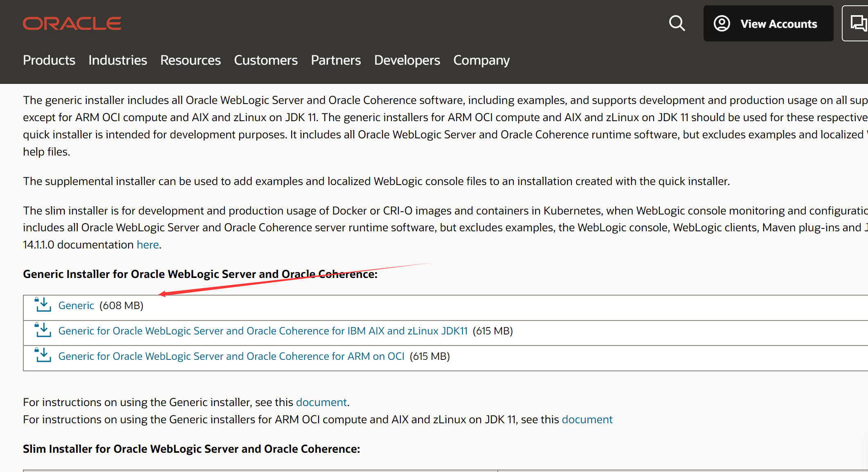
Task: Click the View Accounts button
Action: point(768,23)
